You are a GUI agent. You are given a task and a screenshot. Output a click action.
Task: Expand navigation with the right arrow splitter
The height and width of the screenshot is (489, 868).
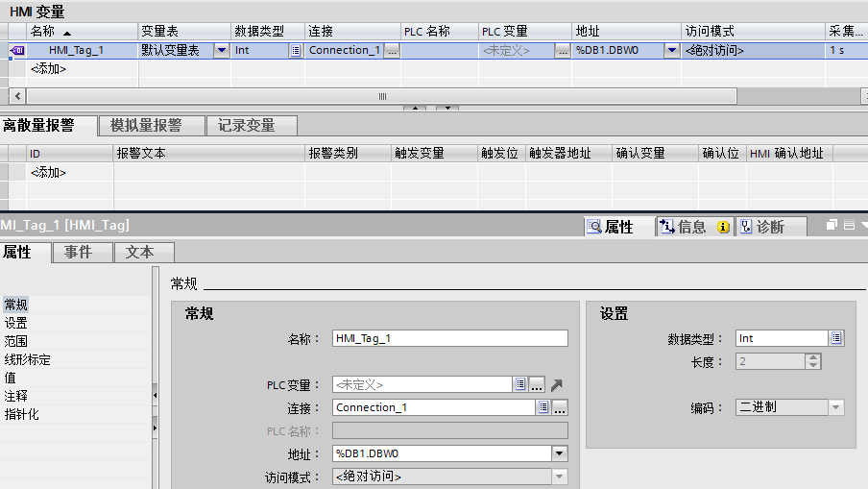(155, 428)
